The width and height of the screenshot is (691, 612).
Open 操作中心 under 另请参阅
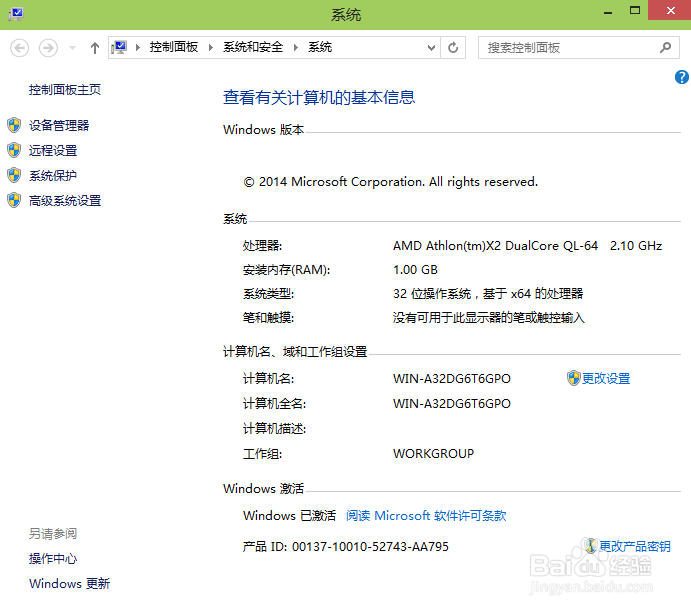53,559
